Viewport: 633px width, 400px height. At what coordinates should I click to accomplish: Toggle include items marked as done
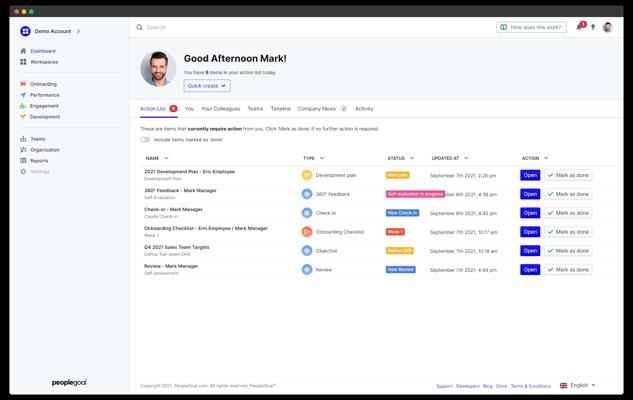(145, 140)
